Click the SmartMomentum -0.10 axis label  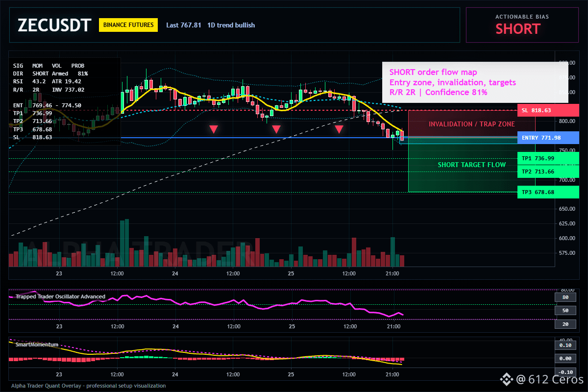coord(565,372)
